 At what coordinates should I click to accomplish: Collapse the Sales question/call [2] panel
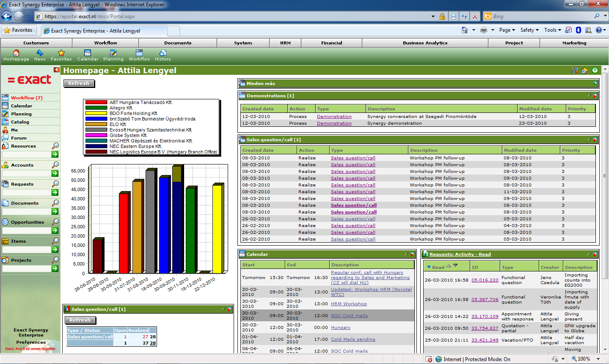point(595,140)
